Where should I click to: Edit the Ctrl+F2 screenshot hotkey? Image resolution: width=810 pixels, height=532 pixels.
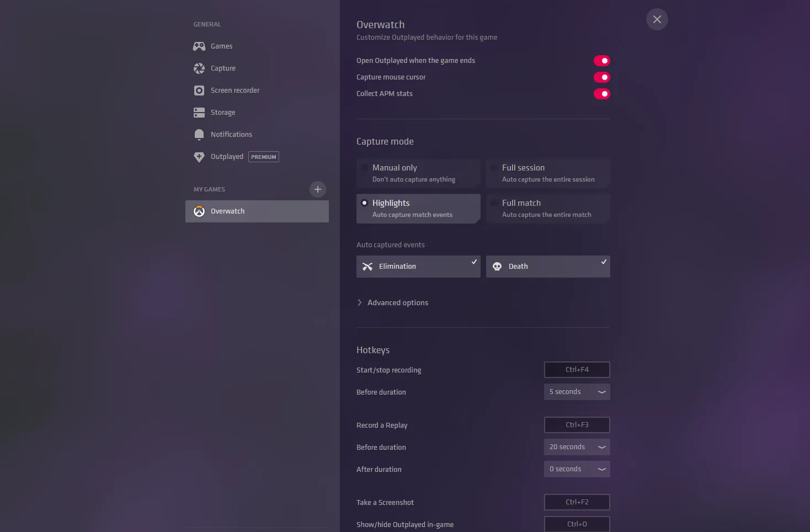(x=577, y=502)
